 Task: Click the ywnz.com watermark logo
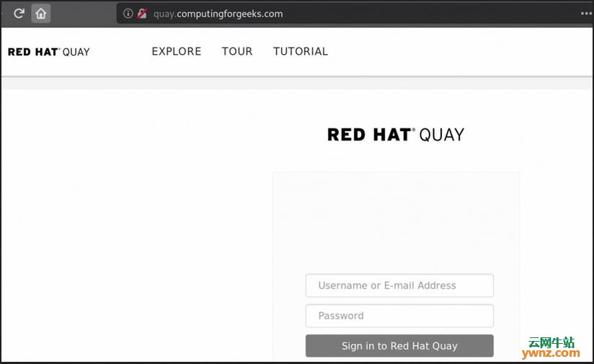click(x=551, y=353)
